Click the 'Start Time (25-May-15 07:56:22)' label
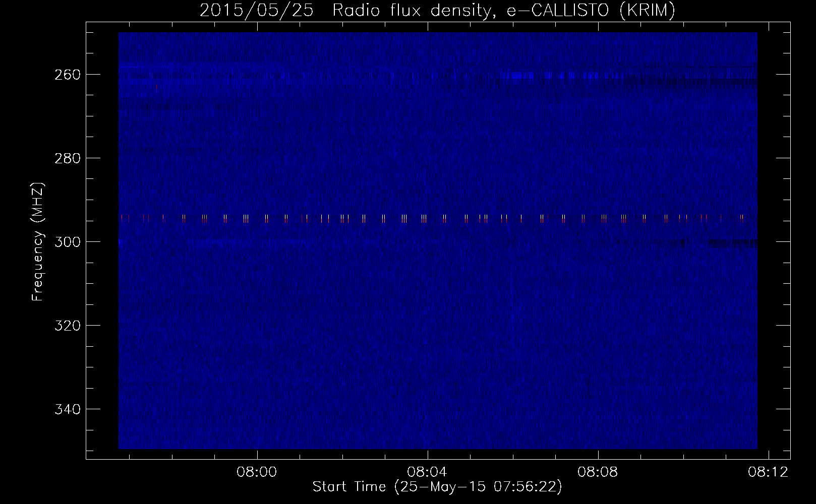The width and height of the screenshot is (816, 504). pyautogui.click(x=437, y=487)
